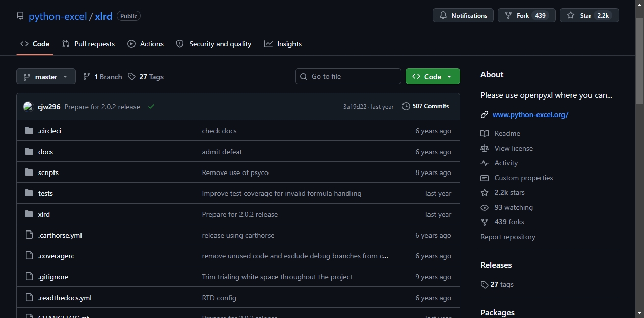Screen dimensions: 644x318
Task: Open the Insights tab
Action: 283,44
